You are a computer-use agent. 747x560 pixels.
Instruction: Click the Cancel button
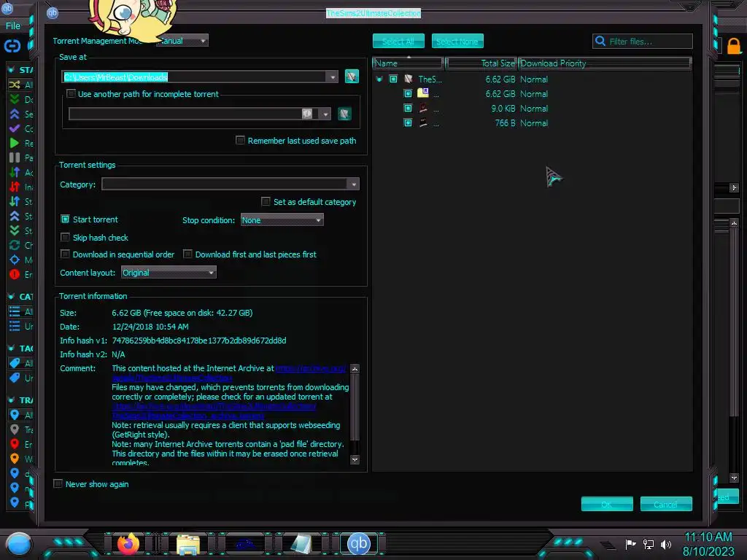(666, 504)
